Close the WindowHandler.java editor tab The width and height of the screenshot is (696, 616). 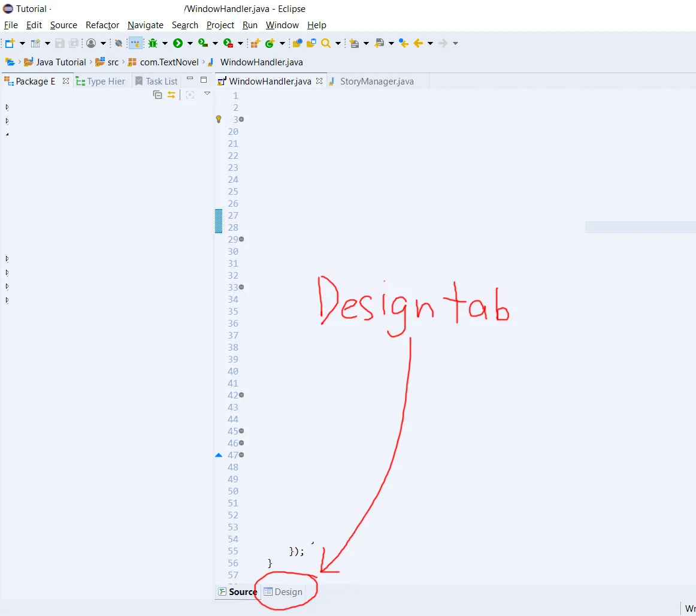click(x=319, y=81)
